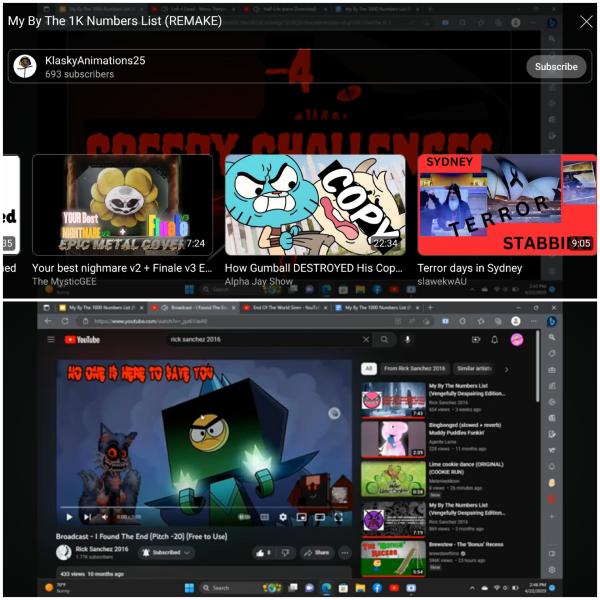Enable miniplayer mode in the player
The height and width of the screenshot is (600, 600).
[302, 517]
